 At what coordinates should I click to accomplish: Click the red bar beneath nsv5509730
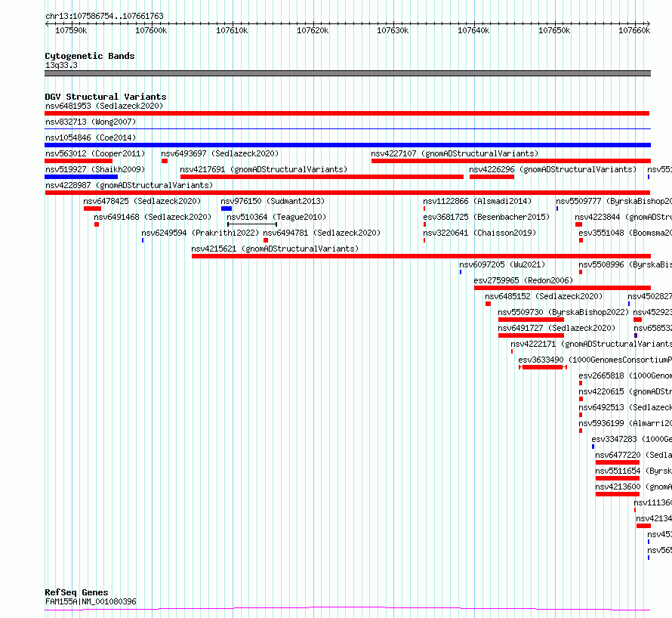point(531,320)
